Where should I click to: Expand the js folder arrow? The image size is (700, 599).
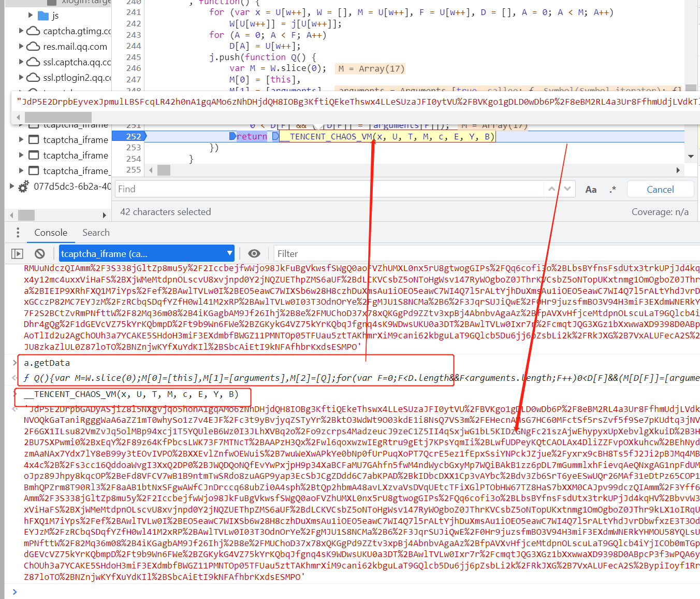pos(31,15)
